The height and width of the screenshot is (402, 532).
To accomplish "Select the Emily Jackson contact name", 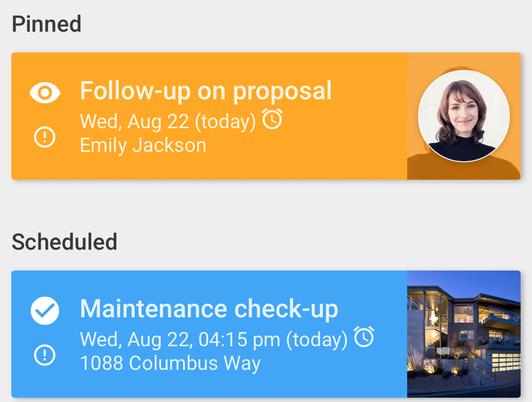I will (143, 145).
